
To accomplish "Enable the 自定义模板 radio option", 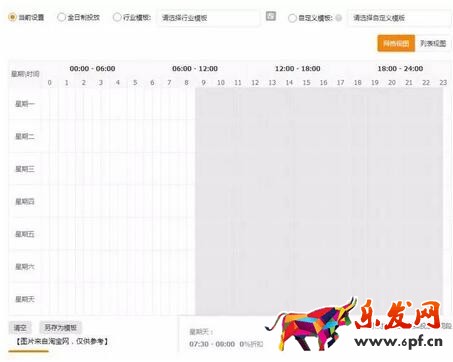I will (x=292, y=18).
